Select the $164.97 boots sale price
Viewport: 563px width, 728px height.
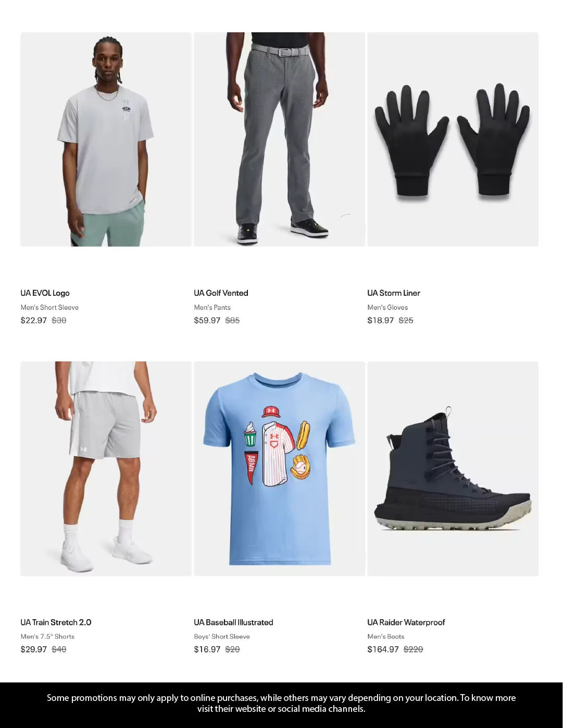pyautogui.click(x=383, y=649)
